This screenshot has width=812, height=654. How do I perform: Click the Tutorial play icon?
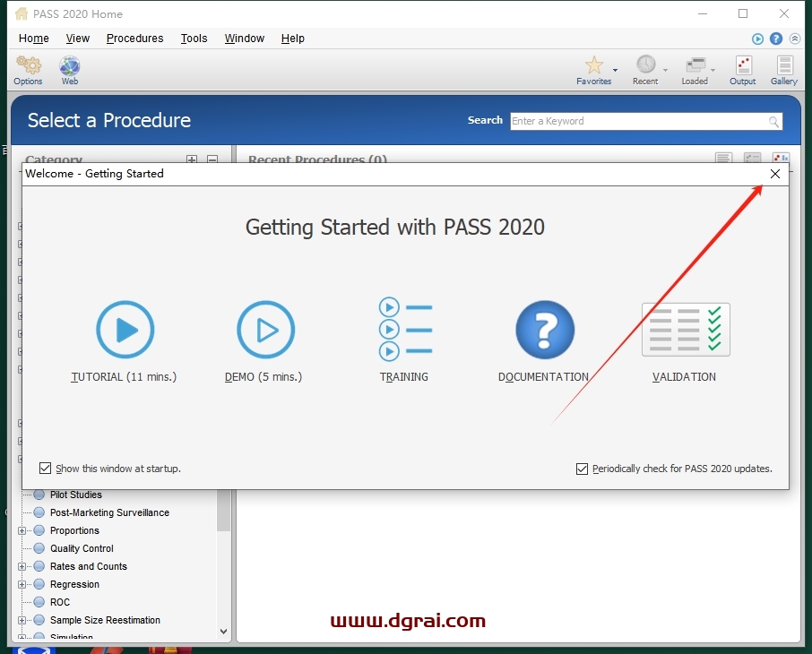(125, 330)
